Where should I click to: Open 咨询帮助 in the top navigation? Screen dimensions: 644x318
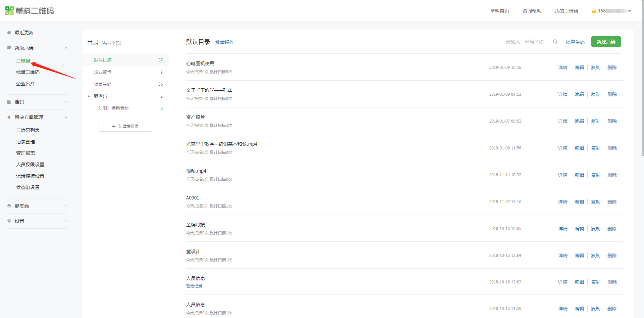[532, 11]
